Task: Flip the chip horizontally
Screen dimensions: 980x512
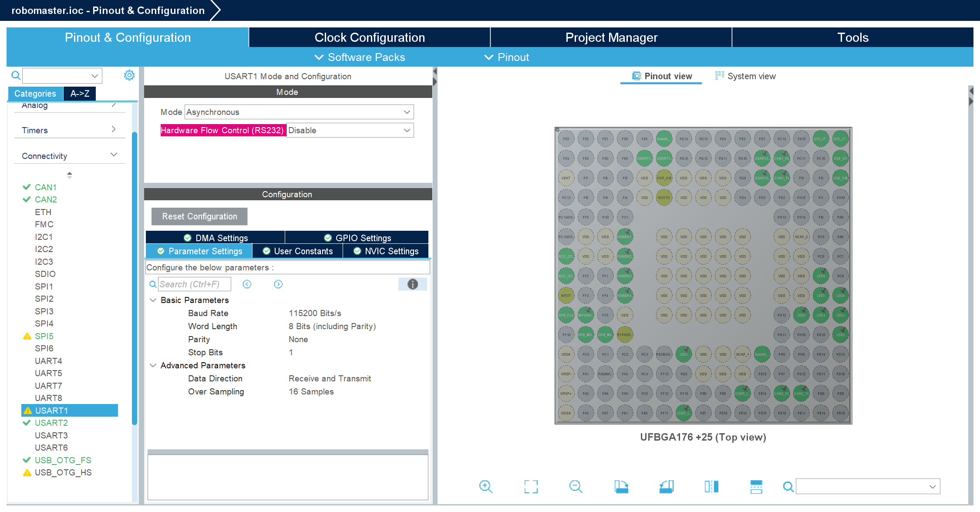Action: pos(711,486)
